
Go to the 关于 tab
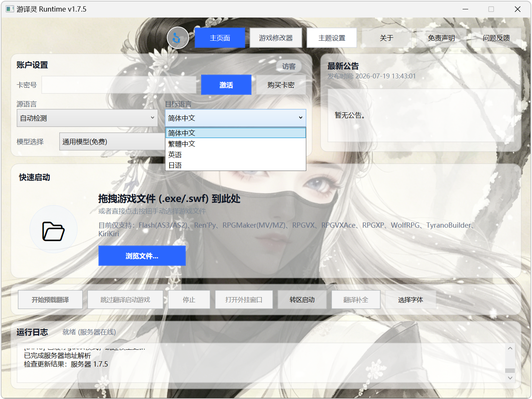tap(387, 38)
